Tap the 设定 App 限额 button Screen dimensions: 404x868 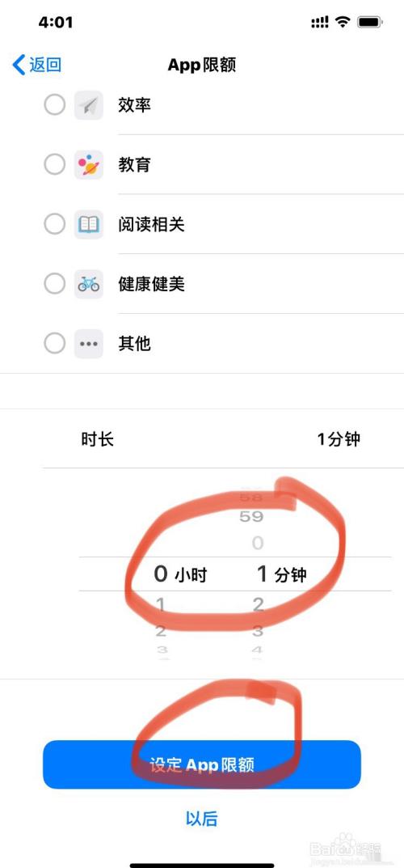pos(202,764)
